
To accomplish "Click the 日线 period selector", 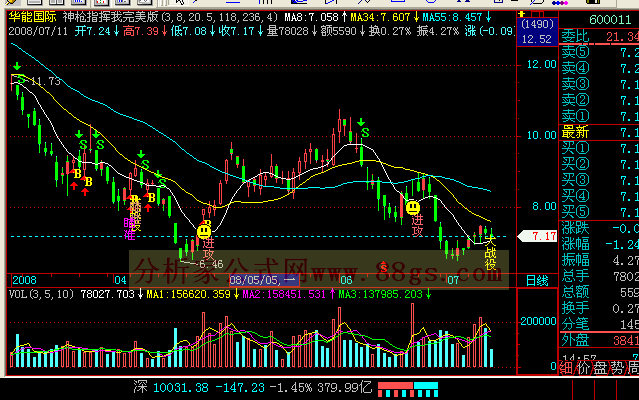I will pos(537,281).
